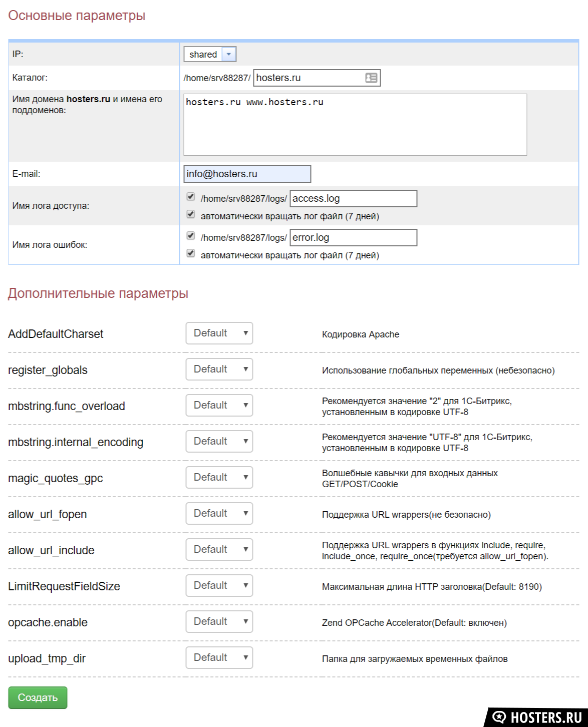
Task: Click the HOSTERS.RU logo badge
Action: coord(536,716)
